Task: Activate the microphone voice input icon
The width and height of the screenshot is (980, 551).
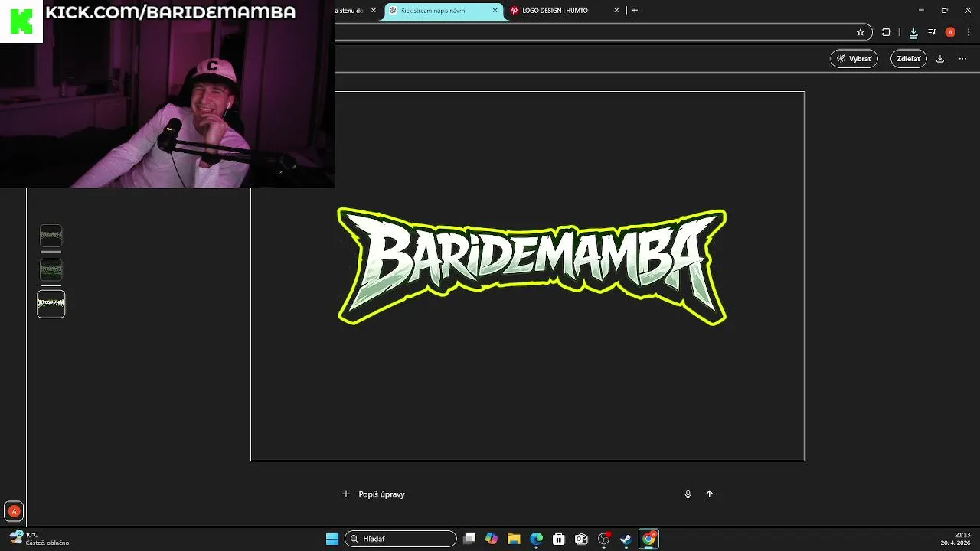Action: point(688,494)
